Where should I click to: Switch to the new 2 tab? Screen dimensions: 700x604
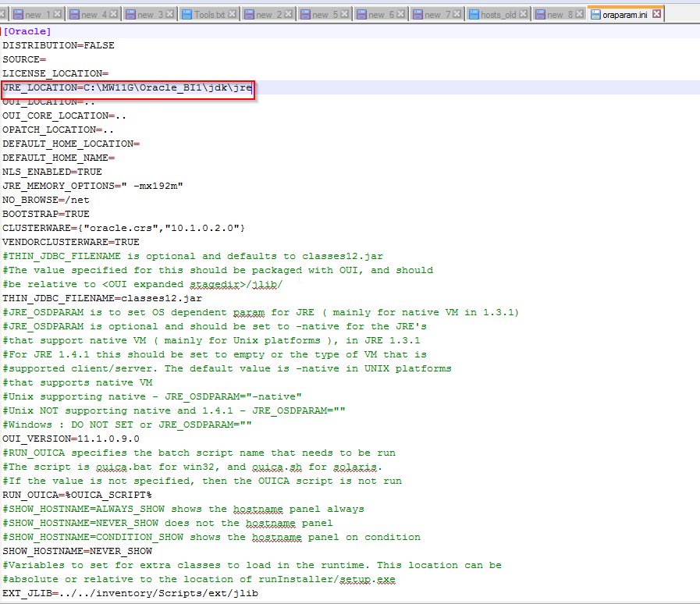(268, 15)
